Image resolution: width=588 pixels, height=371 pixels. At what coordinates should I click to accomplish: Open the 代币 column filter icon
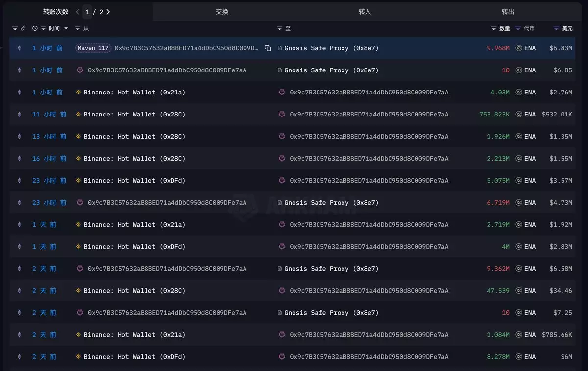tap(518, 28)
